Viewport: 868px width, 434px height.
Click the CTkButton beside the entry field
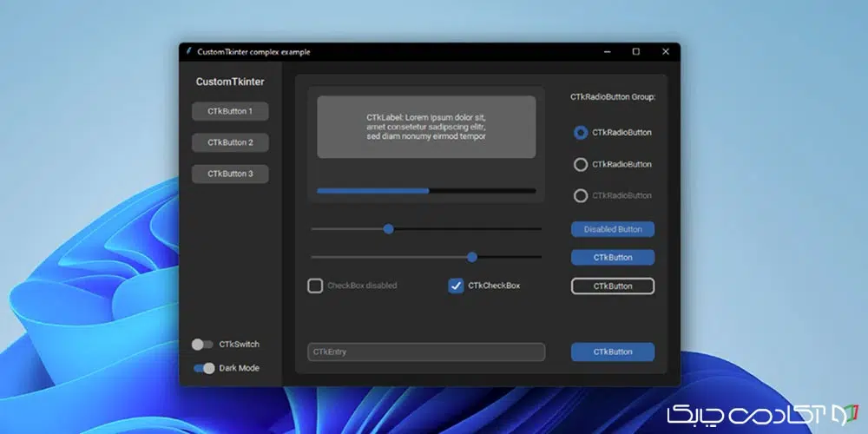click(612, 352)
